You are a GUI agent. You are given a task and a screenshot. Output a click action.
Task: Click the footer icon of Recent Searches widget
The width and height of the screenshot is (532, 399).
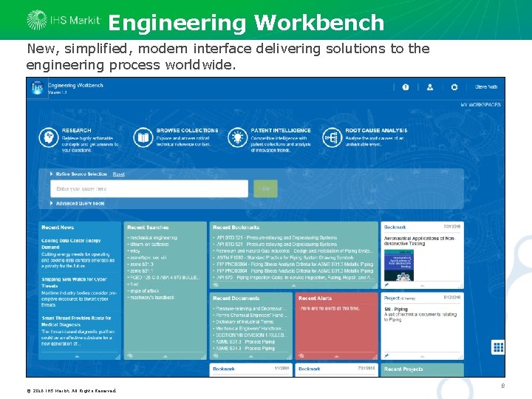(x=130, y=356)
